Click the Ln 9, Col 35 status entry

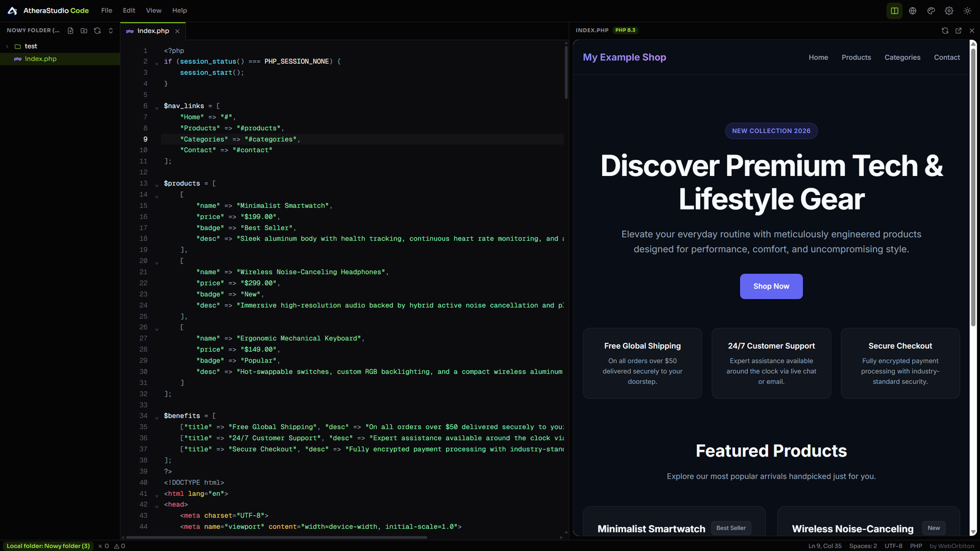pyautogui.click(x=825, y=546)
